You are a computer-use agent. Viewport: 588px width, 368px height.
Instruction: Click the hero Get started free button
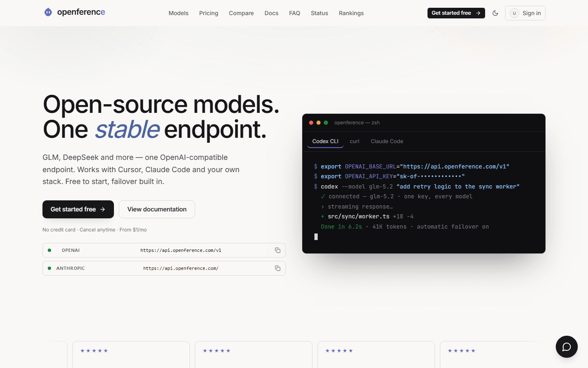pyautogui.click(x=78, y=209)
